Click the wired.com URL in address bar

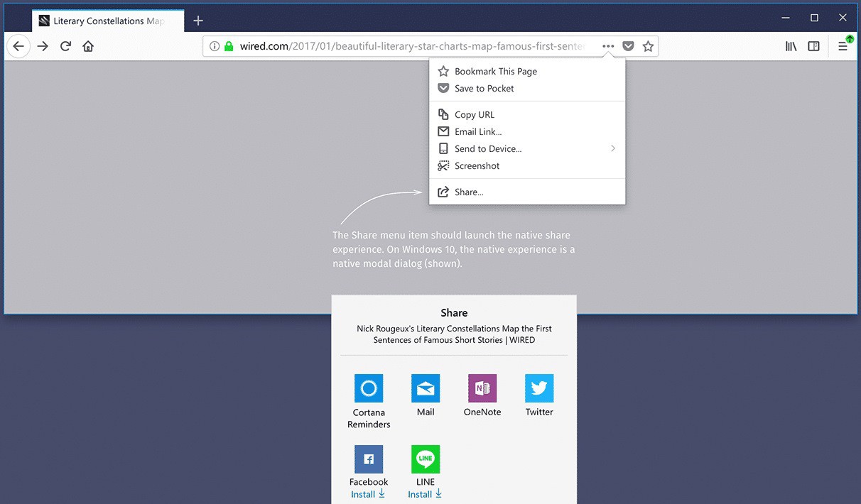pyautogui.click(x=413, y=46)
